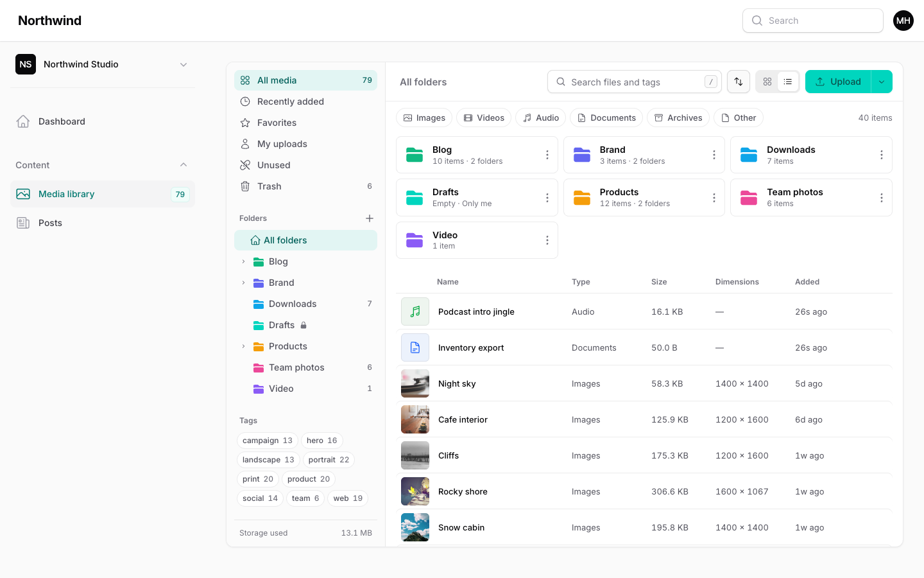Open Drafts folder card options menu

click(547, 198)
